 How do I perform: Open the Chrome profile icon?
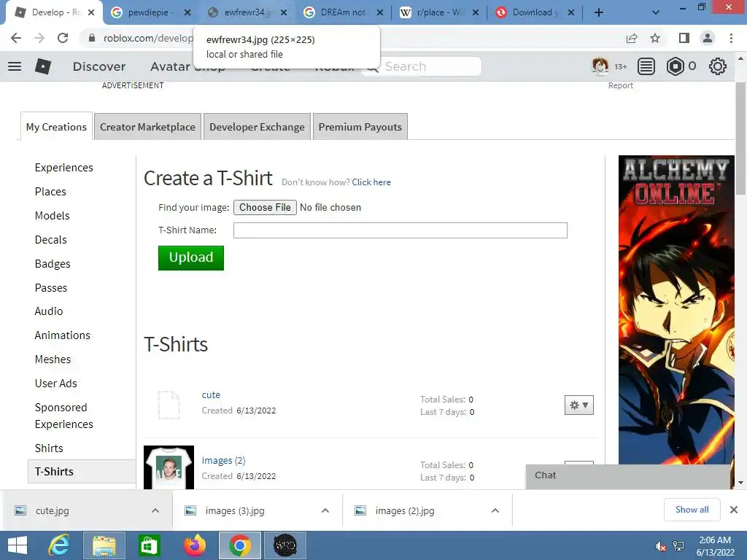[708, 38]
